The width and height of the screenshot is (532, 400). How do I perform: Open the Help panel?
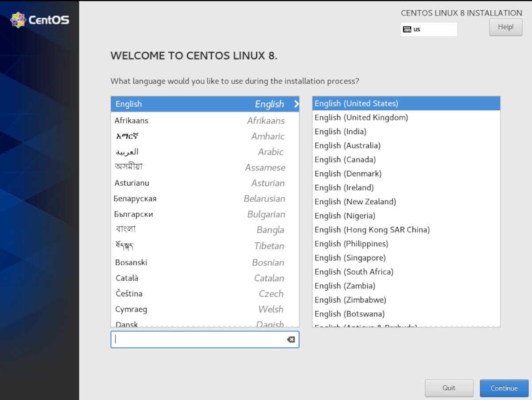pyautogui.click(x=505, y=27)
